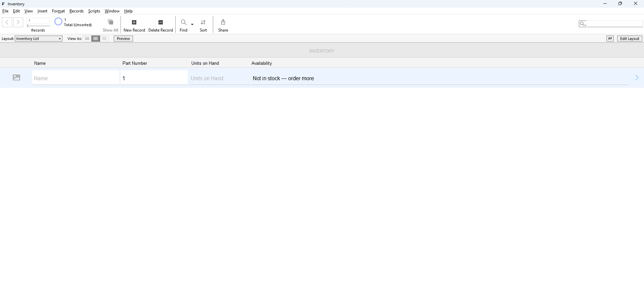Create a New Record
The width and height of the screenshot is (644, 298).
[x=134, y=22]
